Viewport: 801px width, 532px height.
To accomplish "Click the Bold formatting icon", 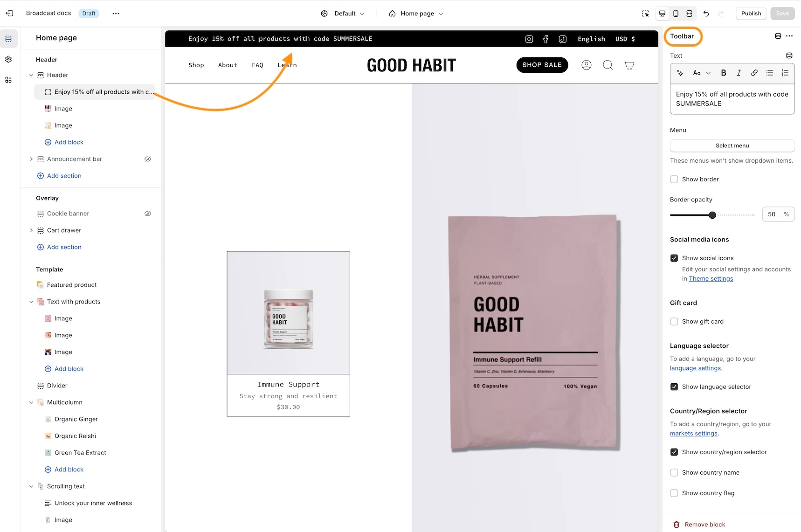I will point(724,73).
